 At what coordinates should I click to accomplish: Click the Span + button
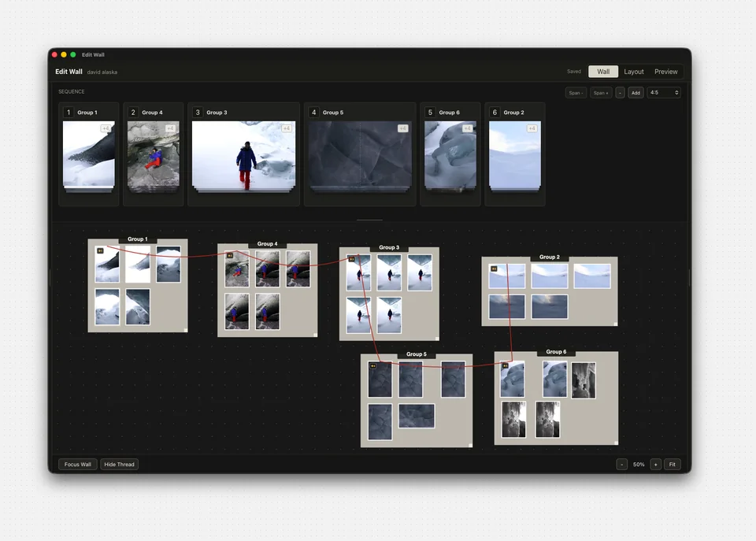[x=601, y=93]
